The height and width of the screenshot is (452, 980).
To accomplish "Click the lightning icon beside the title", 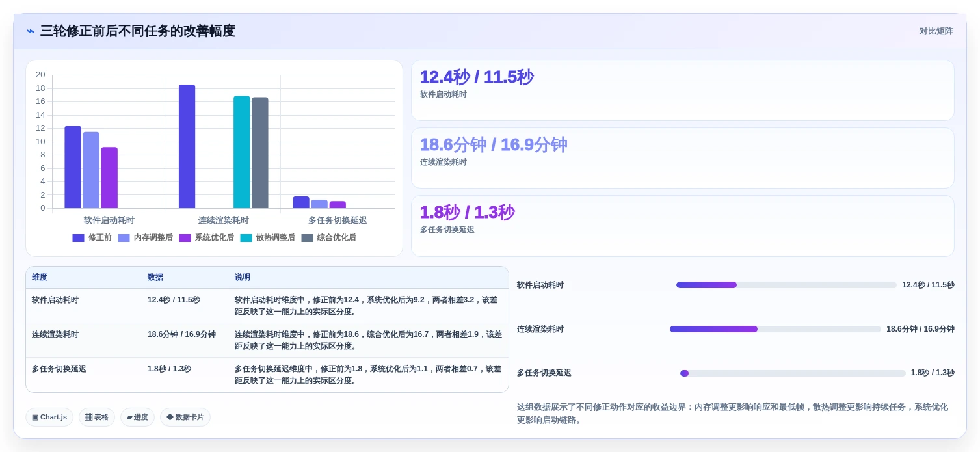I will pyautogui.click(x=31, y=31).
